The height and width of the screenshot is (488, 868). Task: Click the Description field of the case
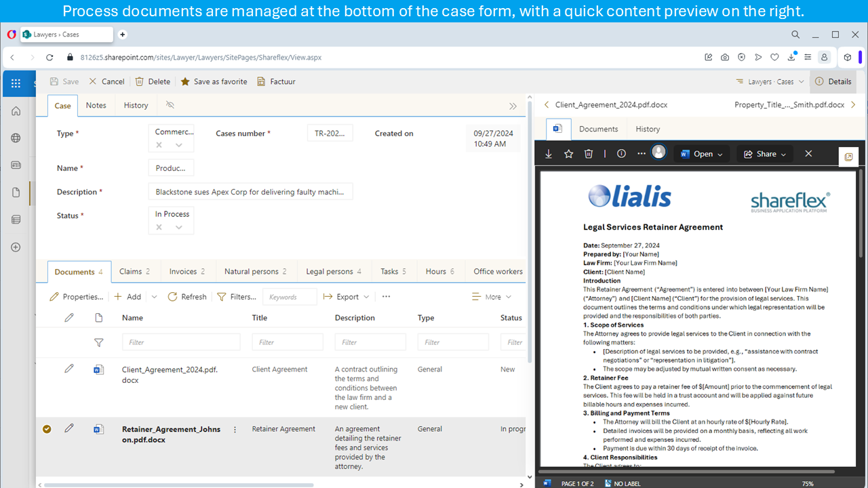pyautogui.click(x=250, y=192)
